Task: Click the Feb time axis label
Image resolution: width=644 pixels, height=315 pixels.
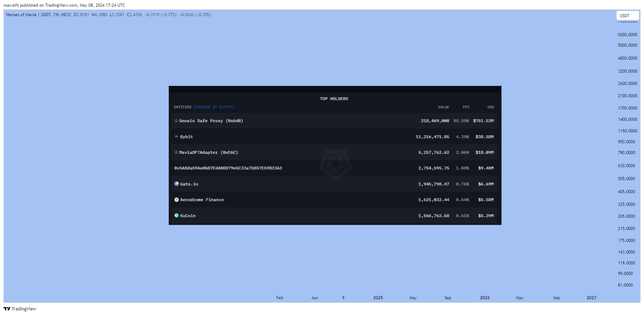Action: click(280, 298)
